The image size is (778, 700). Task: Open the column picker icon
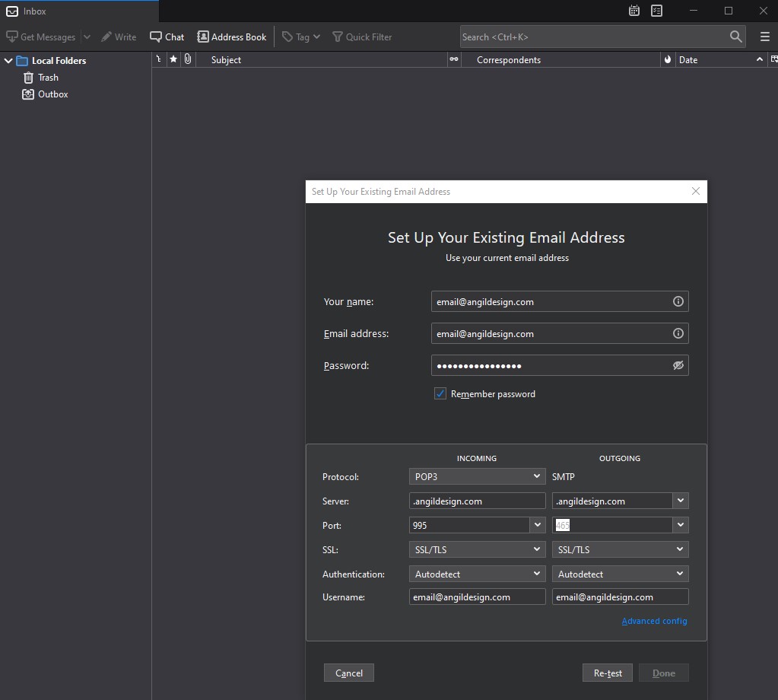(x=773, y=59)
